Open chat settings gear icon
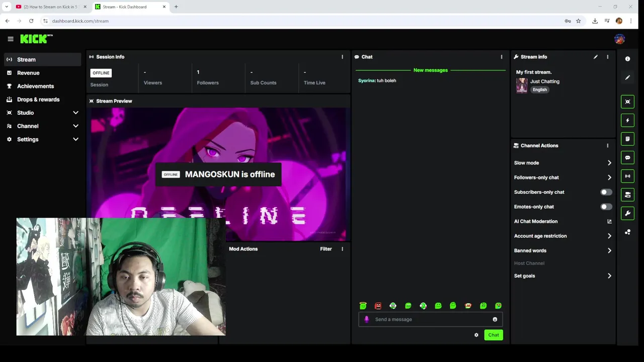Screen dimensions: 644x362 coord(476,335)
